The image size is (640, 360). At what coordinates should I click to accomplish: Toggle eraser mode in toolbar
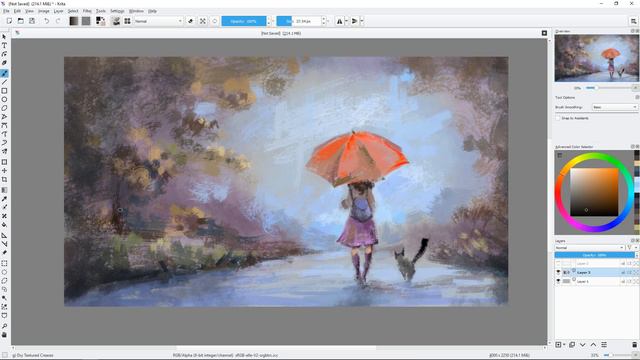coord(191,21)
